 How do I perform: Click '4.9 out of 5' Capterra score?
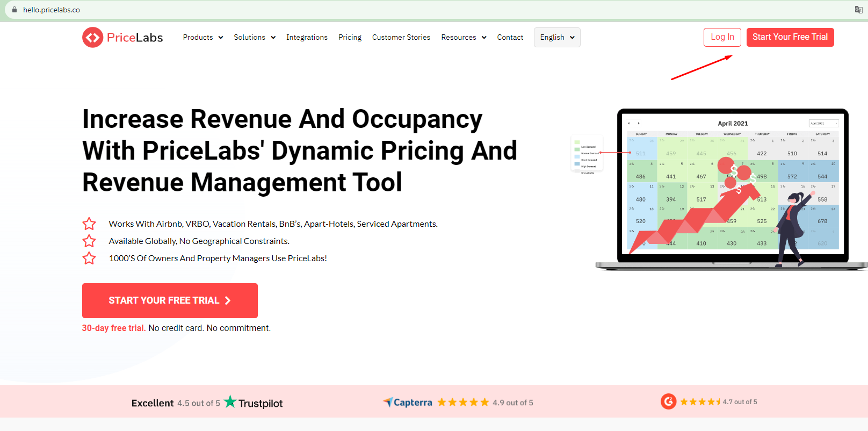coord(513,403)
